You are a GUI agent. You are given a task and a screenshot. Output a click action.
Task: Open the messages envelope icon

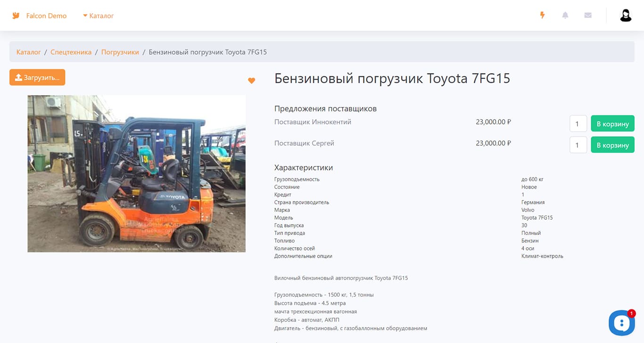pyautogui.click(x=588, y=15)
